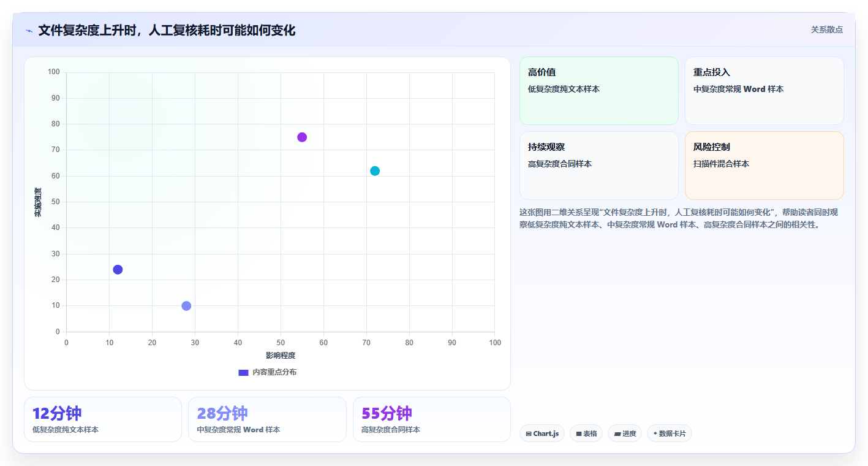The height and width of the screenshot is (466, 868).
Task: Toggle the 内容重点分布 legend swatch
Action: [243, 372]
